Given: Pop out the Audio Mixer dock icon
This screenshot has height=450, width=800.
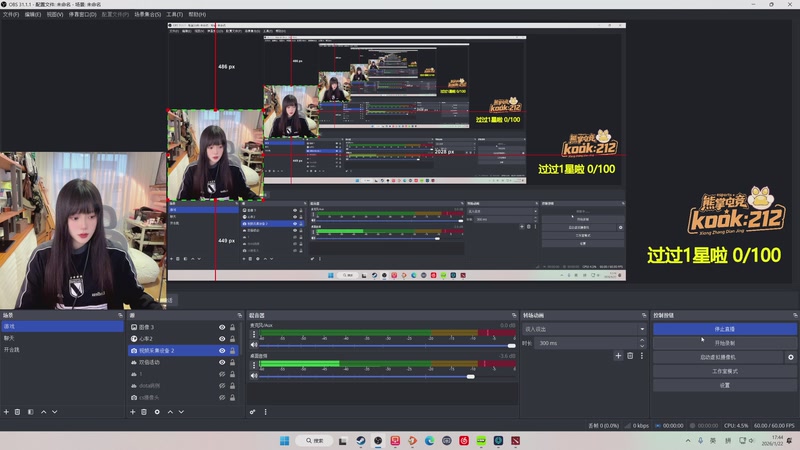Looking at the screenshot, I should coord(514,315).
